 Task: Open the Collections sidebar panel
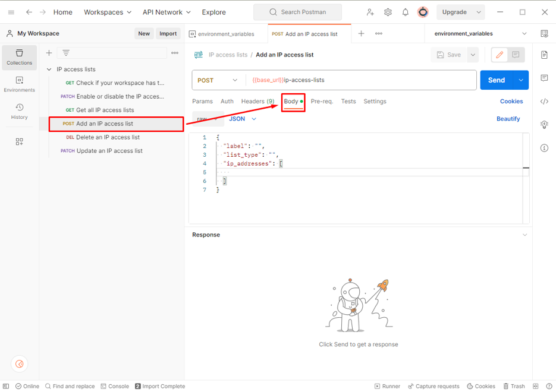[19, 57]
